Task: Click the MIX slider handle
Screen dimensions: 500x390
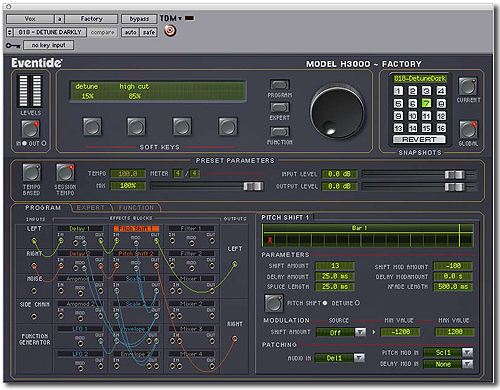Action: [x=253, y=186]
